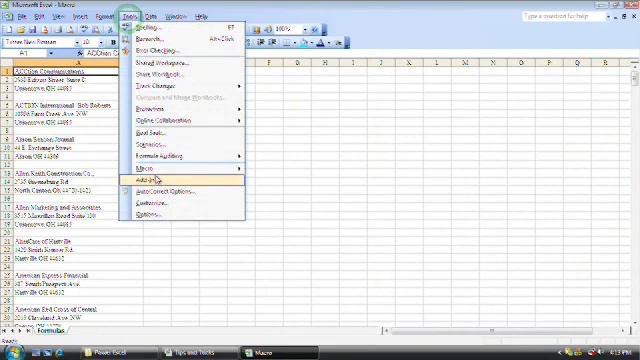
Task: Switch to Tips and Tricks taskbar window
Action: click(199, 352)
